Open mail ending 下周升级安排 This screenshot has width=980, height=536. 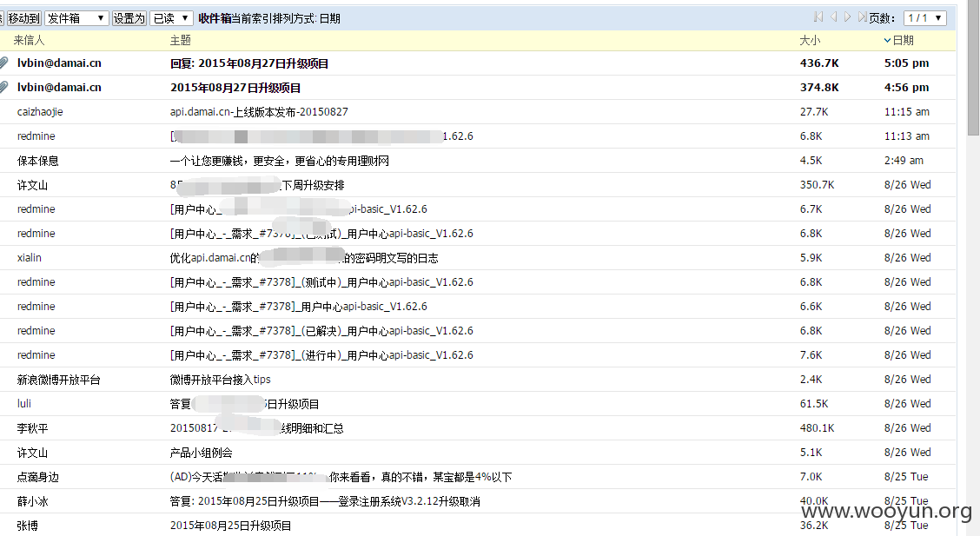click(x=257, y=186)
